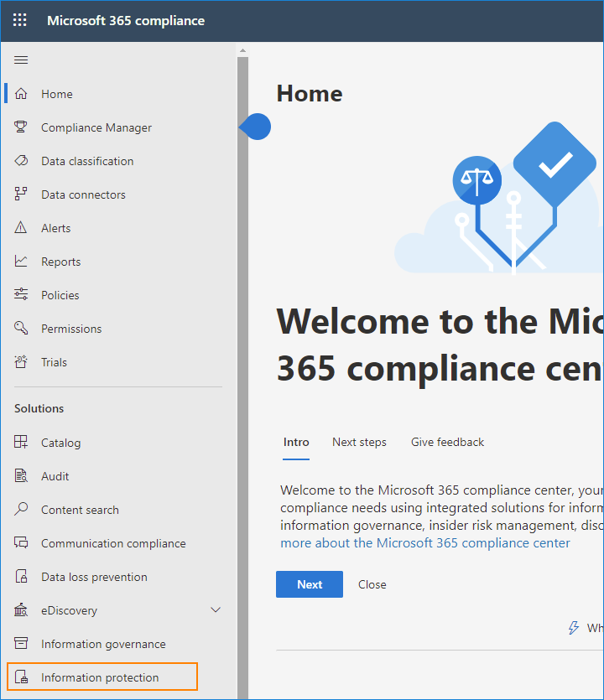Open the Reports page
This screenshot has width=604, height=700.
tap(60, 262)
